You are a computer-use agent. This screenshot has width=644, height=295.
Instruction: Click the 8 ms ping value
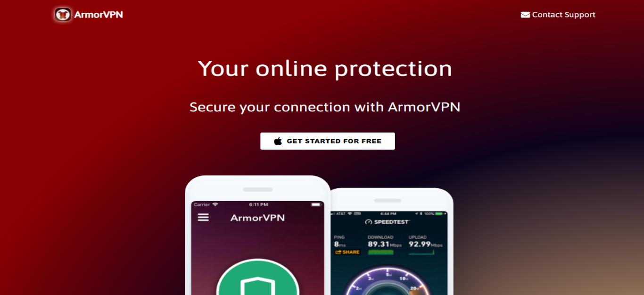[x=340, y=244]
